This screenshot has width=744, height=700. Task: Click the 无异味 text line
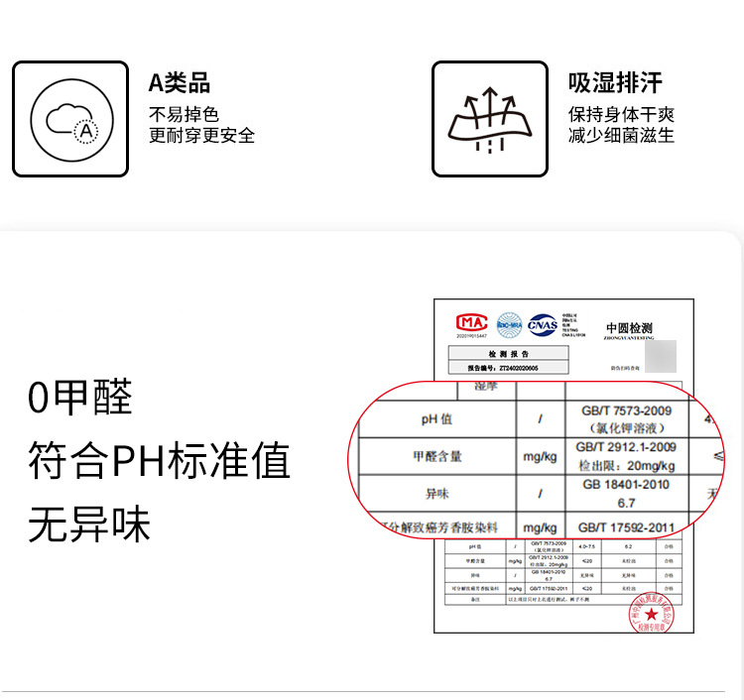coord(89,525)
